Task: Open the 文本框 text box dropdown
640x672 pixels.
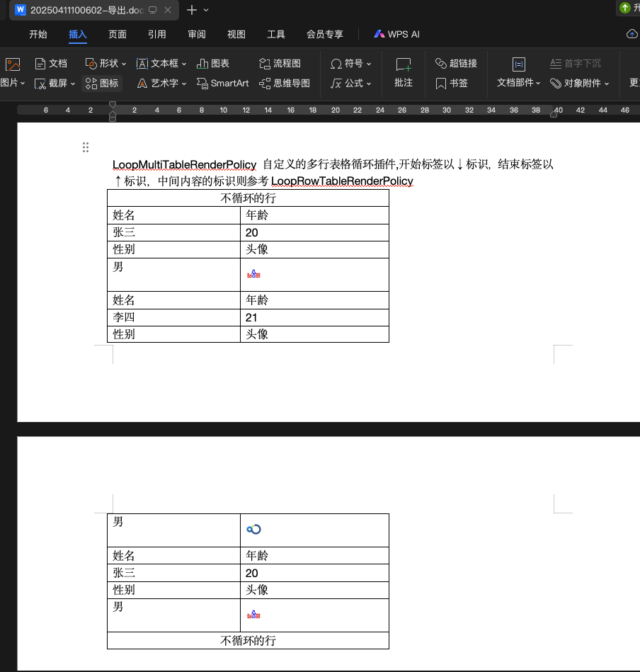Action: (162, 64)
